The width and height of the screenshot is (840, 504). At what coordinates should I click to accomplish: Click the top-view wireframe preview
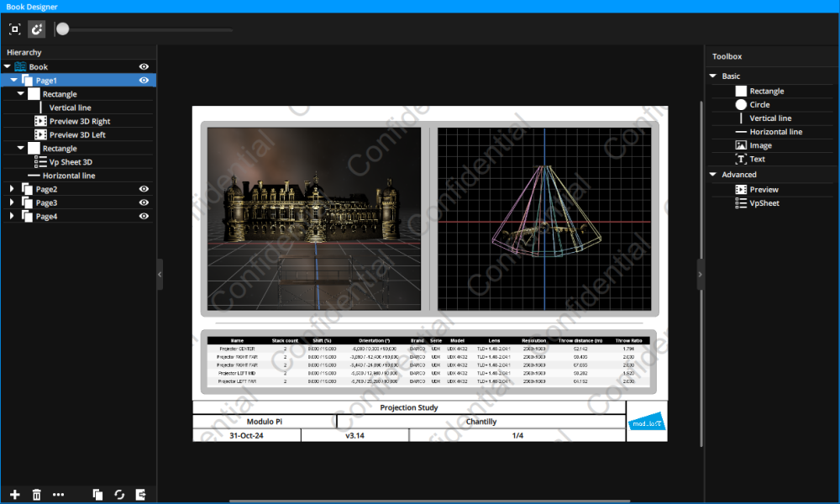point(544,218)
